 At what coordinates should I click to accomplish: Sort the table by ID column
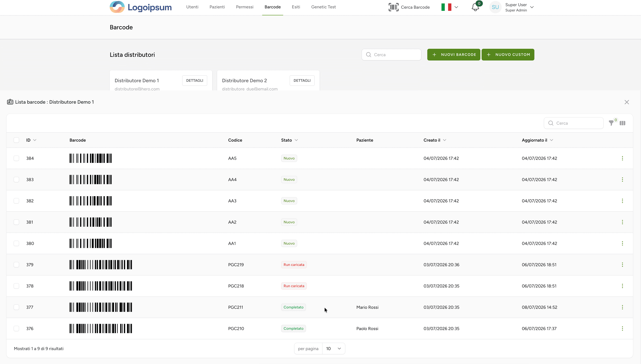pos(31,140)
